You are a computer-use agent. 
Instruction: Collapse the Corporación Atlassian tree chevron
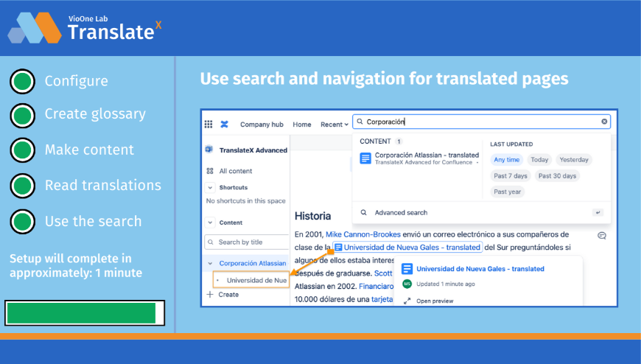(x=210, y=263)
